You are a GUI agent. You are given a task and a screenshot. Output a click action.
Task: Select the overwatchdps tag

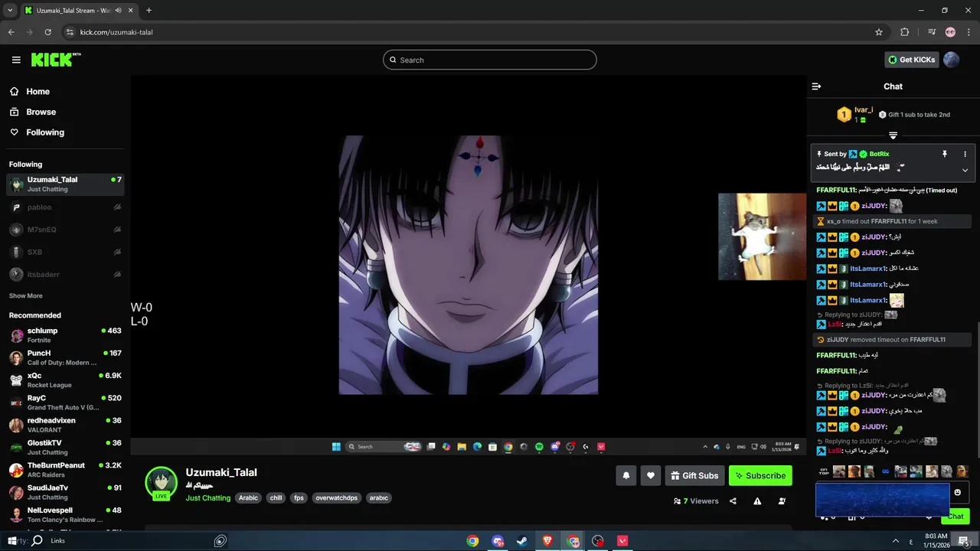(336, 498)
